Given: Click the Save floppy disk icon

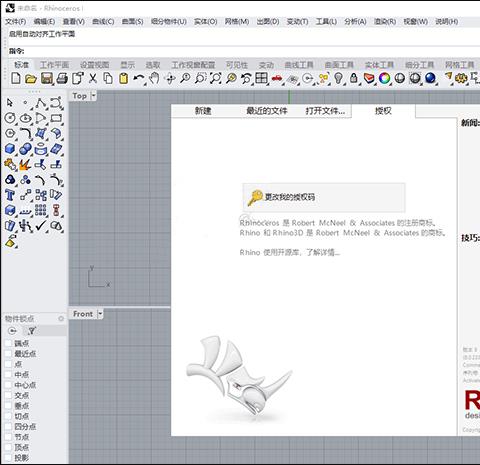Looking at the screenshot, I should coord(47,79).
